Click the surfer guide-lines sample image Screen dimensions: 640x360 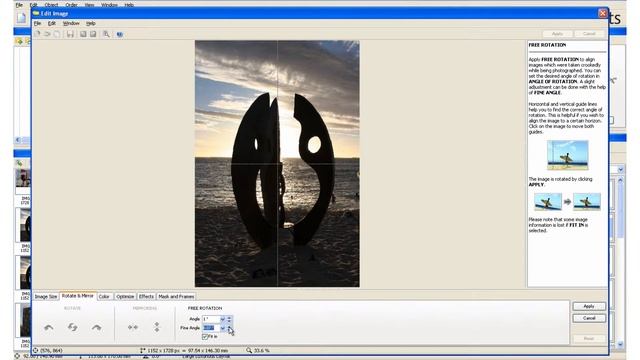tap(567, 155)
